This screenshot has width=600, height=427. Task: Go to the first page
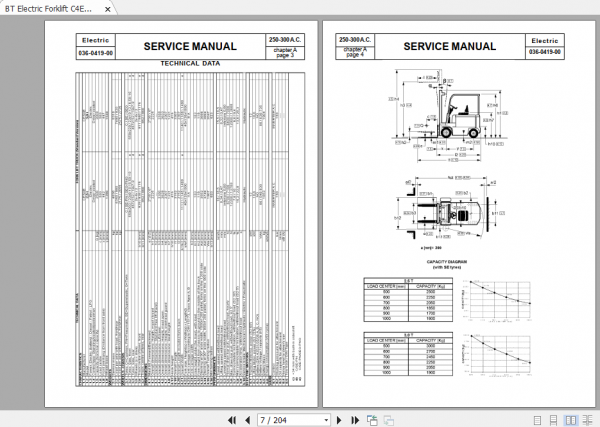232,420
